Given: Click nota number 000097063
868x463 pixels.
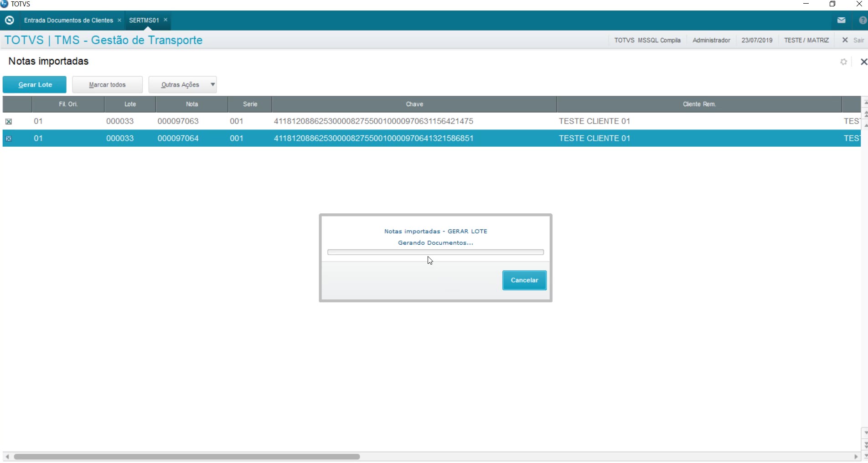Looking at the screenshot, I should point(178,121).
